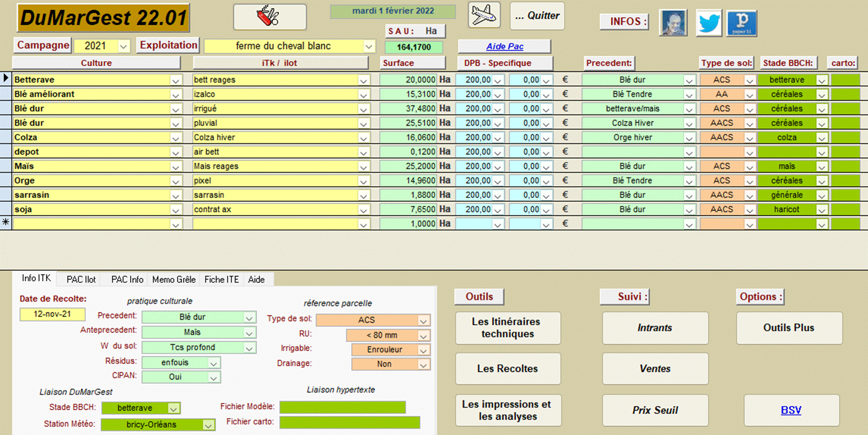The height and width of the screenshot is (435, 868).
Task: Expand the CIPAN Oui dropdown
Action: 213,377
